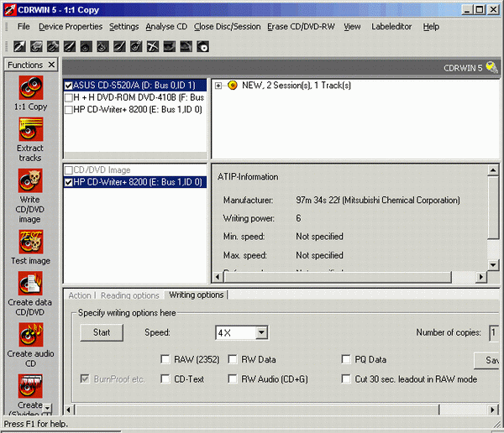Screen dimensions: 504x433
Task: Click the CDRWIN 5 key icon in header
Action: pyautogui.click(x=491, y=67)
